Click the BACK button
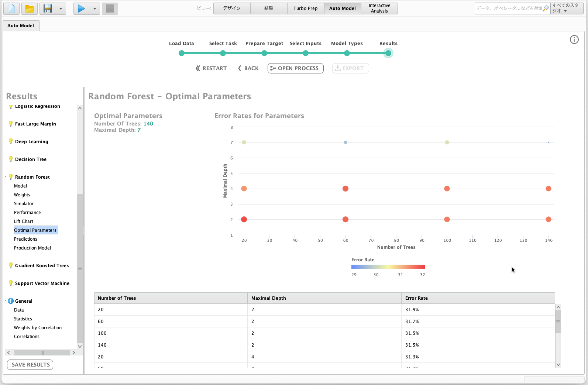 248,68
